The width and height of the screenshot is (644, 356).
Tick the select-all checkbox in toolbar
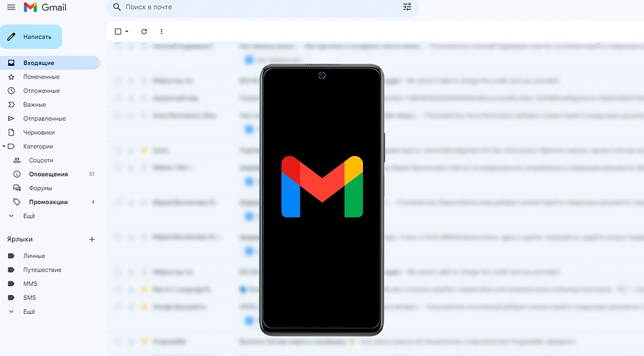tap(118, 32)
